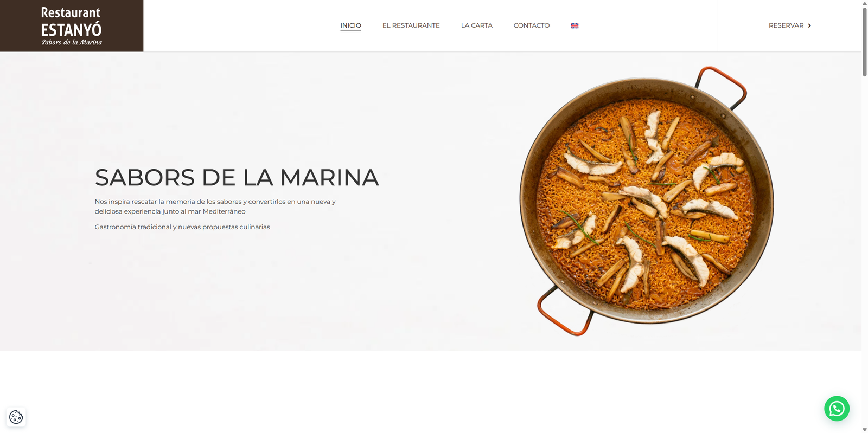Click the arrow next to Reservar
Screen dimensions: 868x433
[x=809, y=25]
